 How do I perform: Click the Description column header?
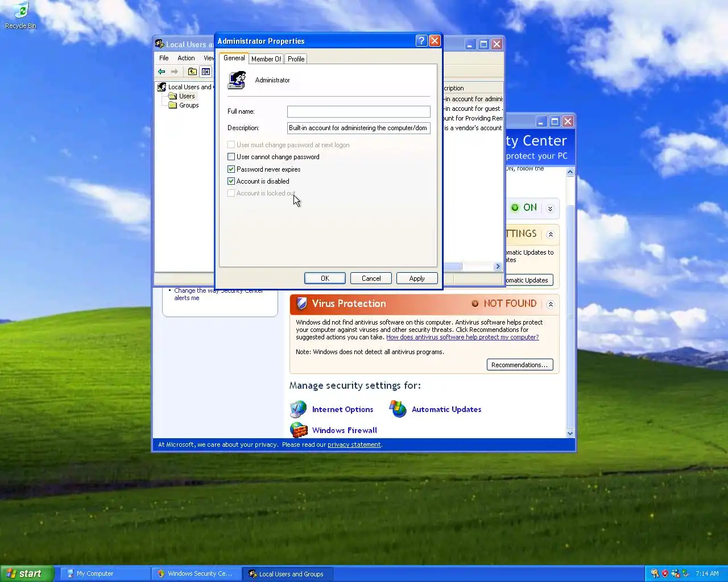pyautogui.click(x=473, y=88)
